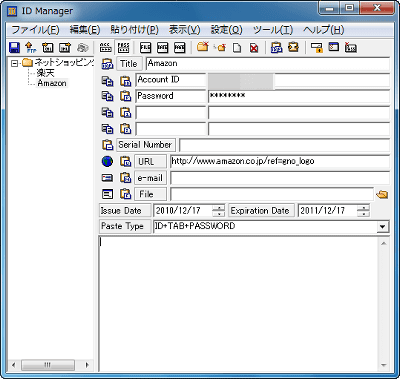This screenshot has height=379, width=400.
Task: Click the document icon in the File row
Action: pyautogui.click(x=107, y=194)
